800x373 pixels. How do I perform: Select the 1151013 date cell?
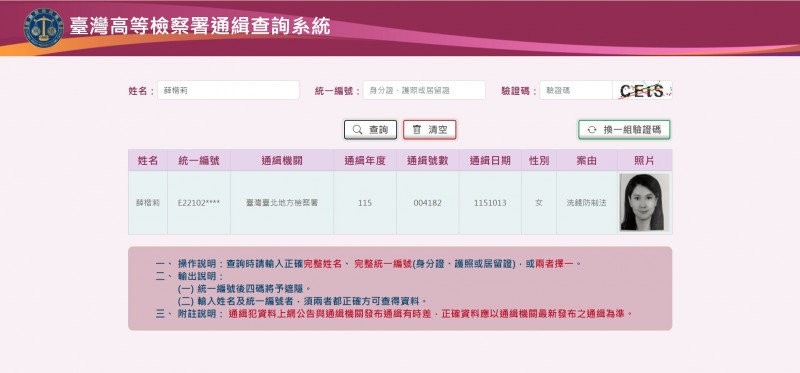tap(490, 203)
